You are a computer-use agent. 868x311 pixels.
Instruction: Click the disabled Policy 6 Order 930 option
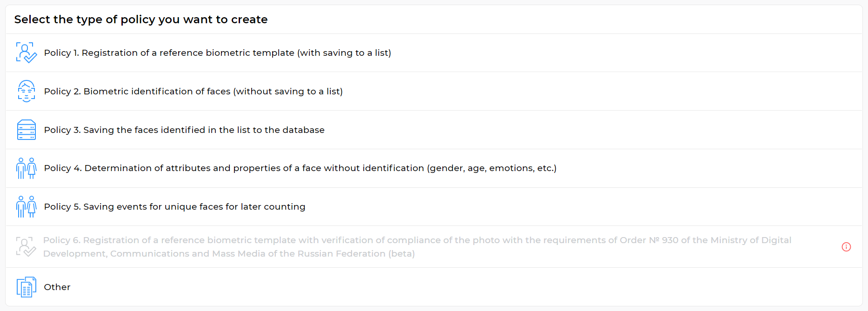[417, 246]
